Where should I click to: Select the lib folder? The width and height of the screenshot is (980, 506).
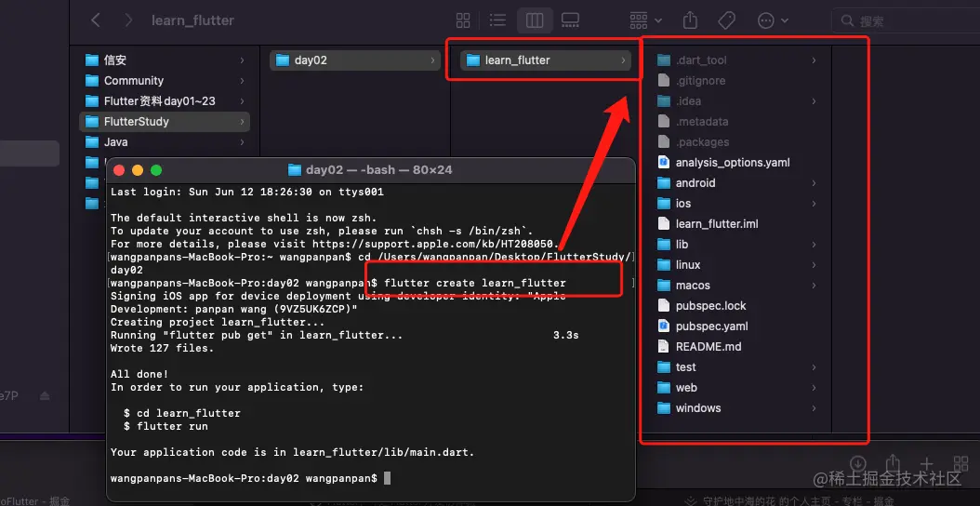pos(738,244)
